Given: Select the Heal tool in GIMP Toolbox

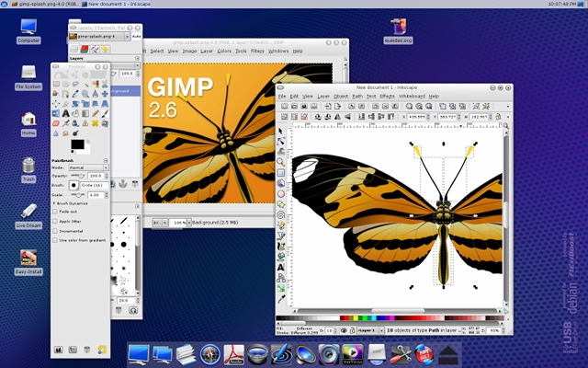Looking at the screenshot, I should coord(96,123).
